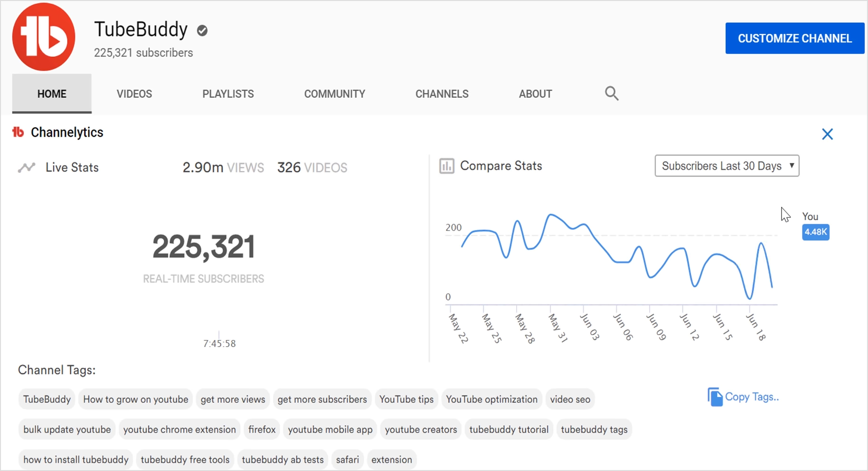The image size is (868, 471).
Task: Go to the PLAYLISTS tab
Action: pyautogui.click(x=228, y=94)
